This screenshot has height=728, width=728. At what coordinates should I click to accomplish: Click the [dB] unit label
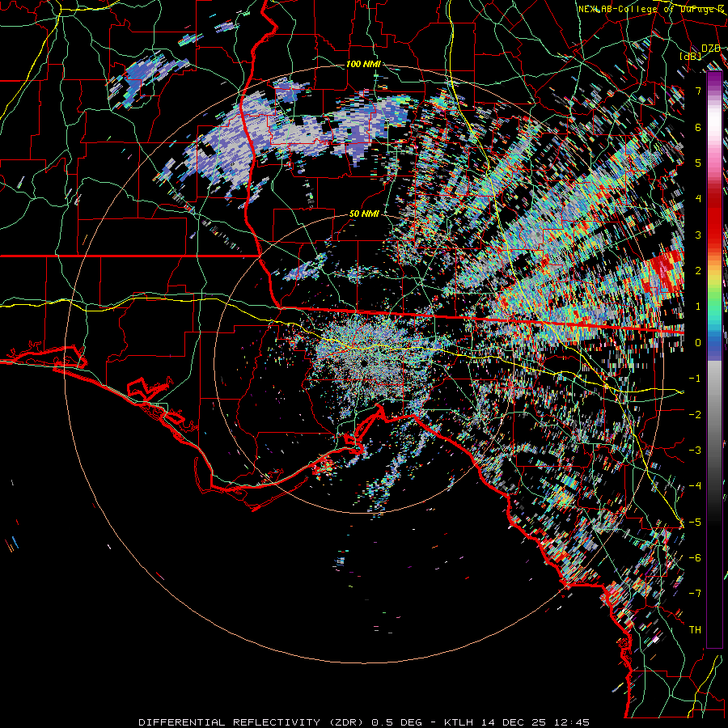(691, 57)
